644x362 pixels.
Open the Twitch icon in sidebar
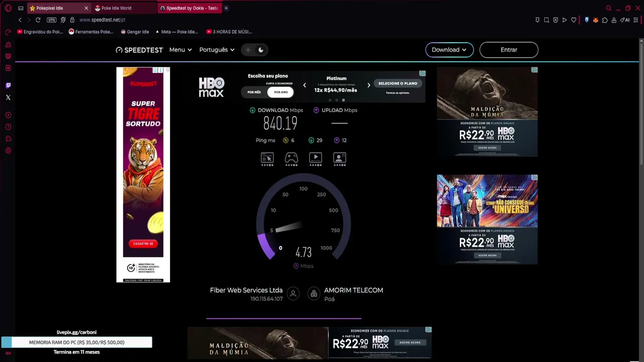click(x=8, y=85)
